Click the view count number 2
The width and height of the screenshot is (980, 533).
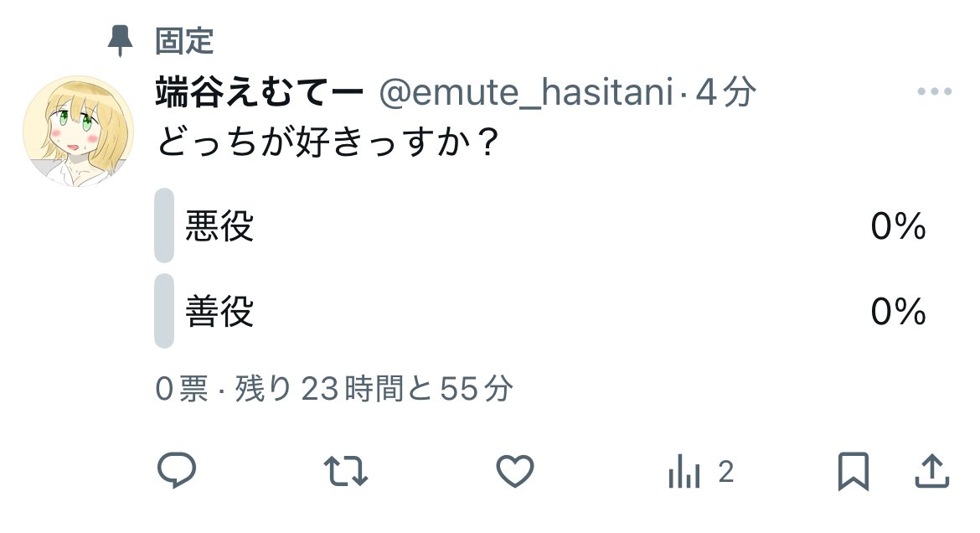coord(725,473)
